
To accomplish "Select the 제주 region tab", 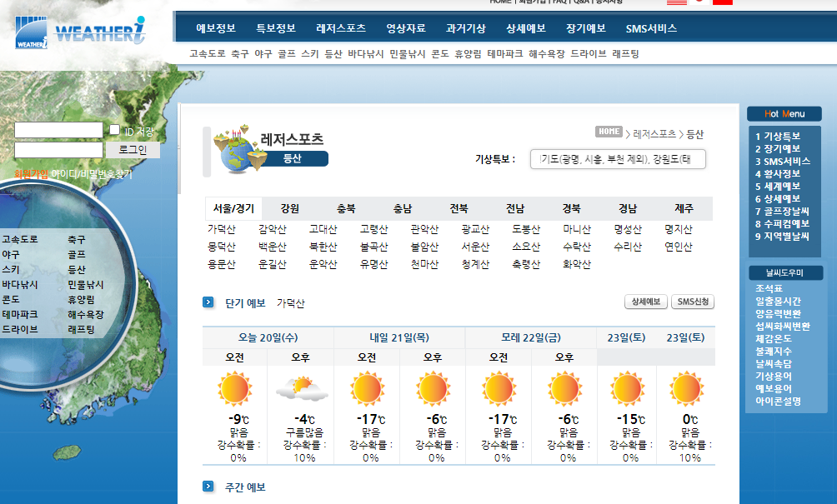I will [x=684, y=208].
